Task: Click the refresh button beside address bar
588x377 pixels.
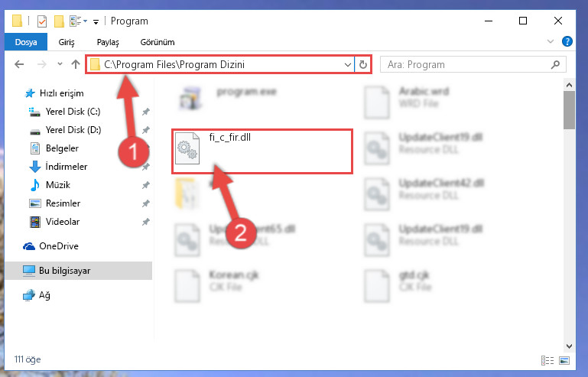Action: click(362, 64)
